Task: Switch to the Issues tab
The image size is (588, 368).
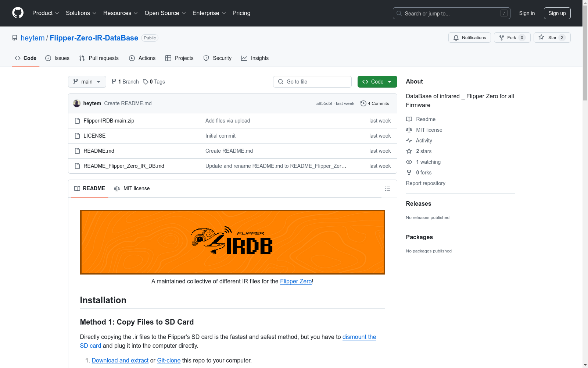Action: pyautogui.click(x=57, y=58)
